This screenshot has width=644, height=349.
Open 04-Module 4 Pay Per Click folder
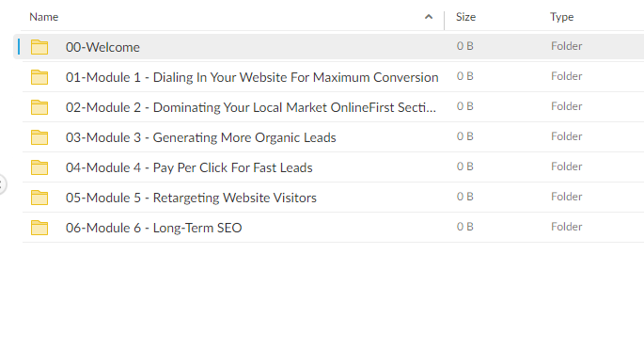[189, 167]
